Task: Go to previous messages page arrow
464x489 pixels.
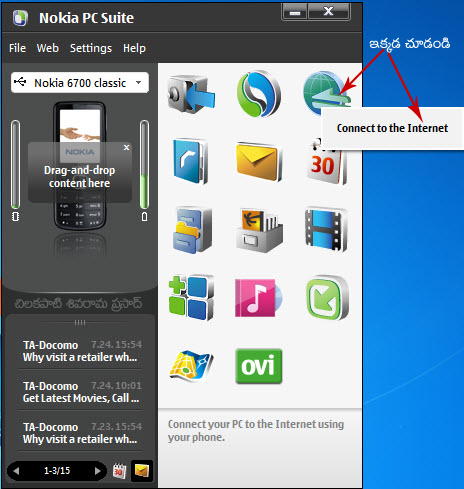Action: 16,471
